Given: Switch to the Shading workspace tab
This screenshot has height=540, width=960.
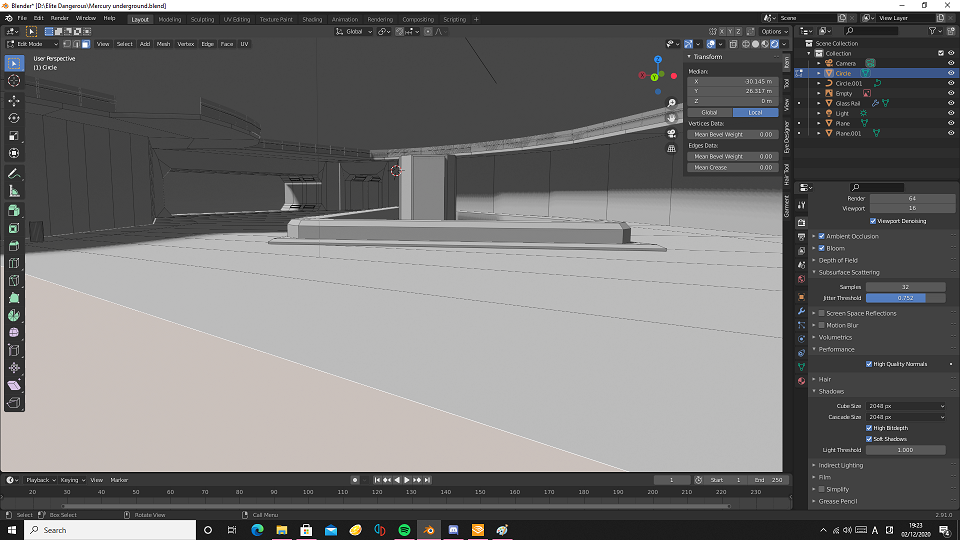Looking at the screenshot, I should click(312, 19).
